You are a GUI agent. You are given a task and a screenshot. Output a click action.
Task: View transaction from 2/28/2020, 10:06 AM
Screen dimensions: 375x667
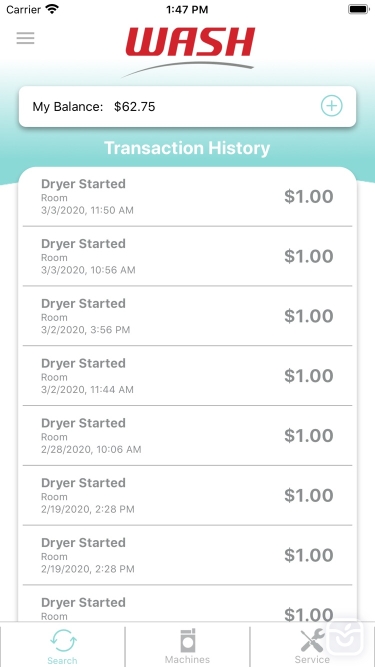188,436
